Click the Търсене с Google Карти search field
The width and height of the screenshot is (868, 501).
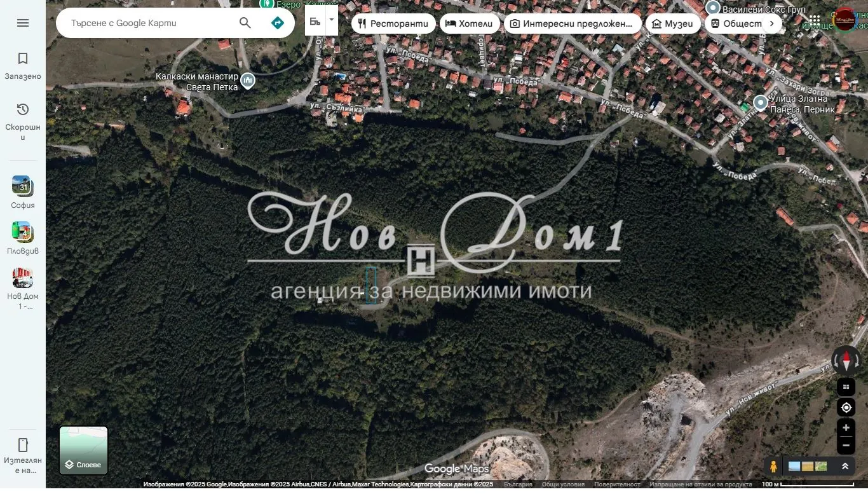coord(146,23)
